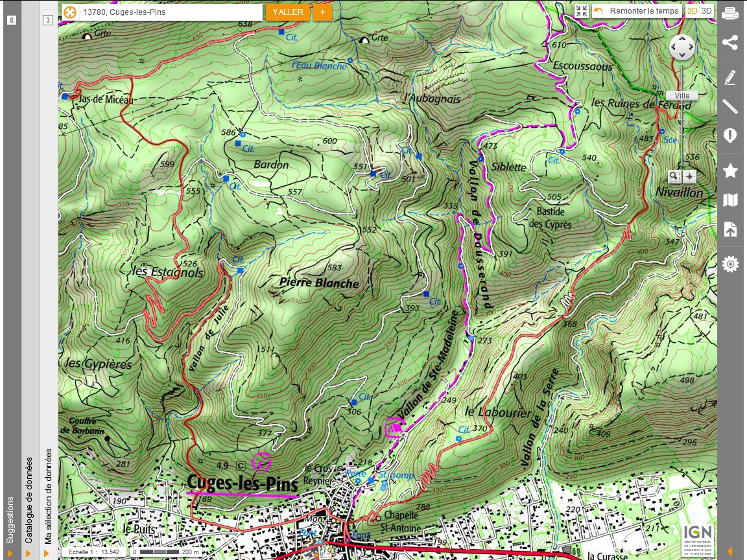The width and height of the screenshot is (747, 560).
Task: Click the Suggestions count badge showing 8
Action: click(12, 20)
